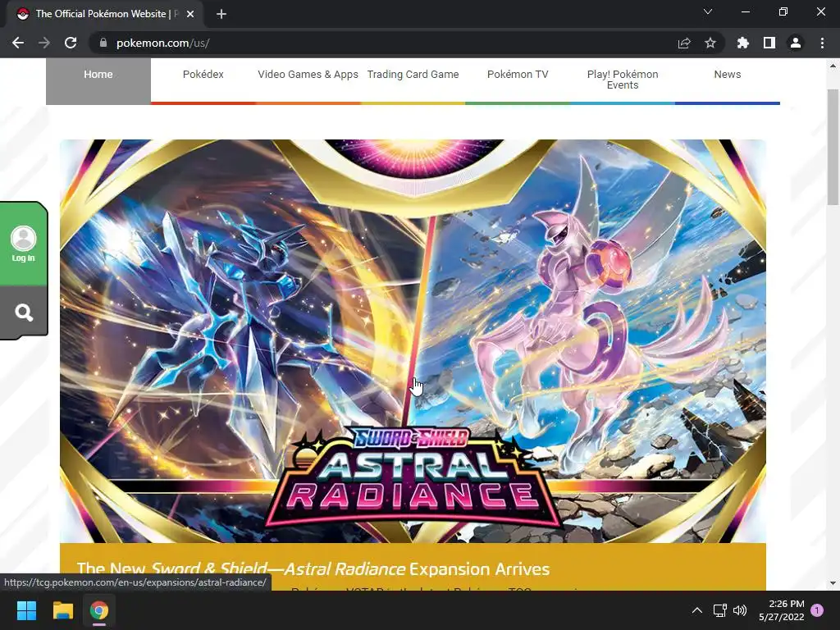Screen dimensions: 840x630
Task: Click the Chrome taskbar icon
Action: click(99, 610)
